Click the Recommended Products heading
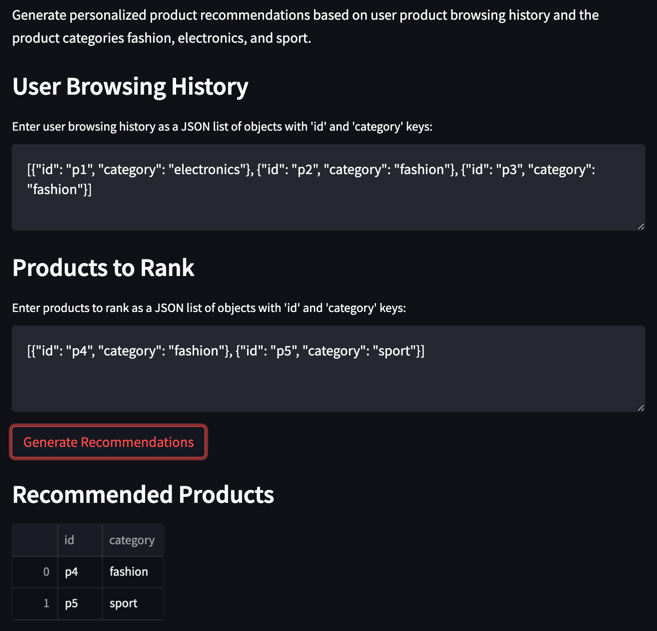The width and height of the screenshot is (657, 631). tap(143, 495)
